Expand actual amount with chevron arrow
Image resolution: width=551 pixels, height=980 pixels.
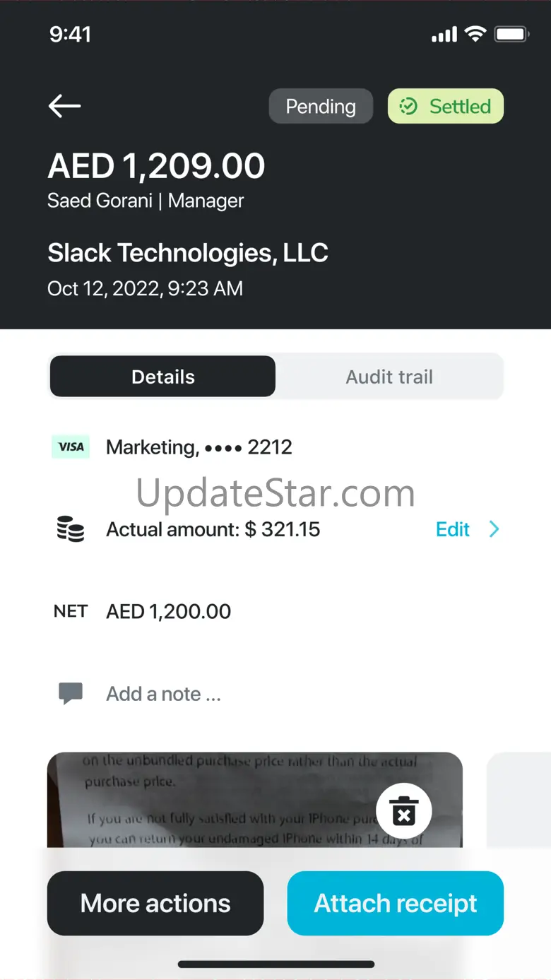coord(494,529)
